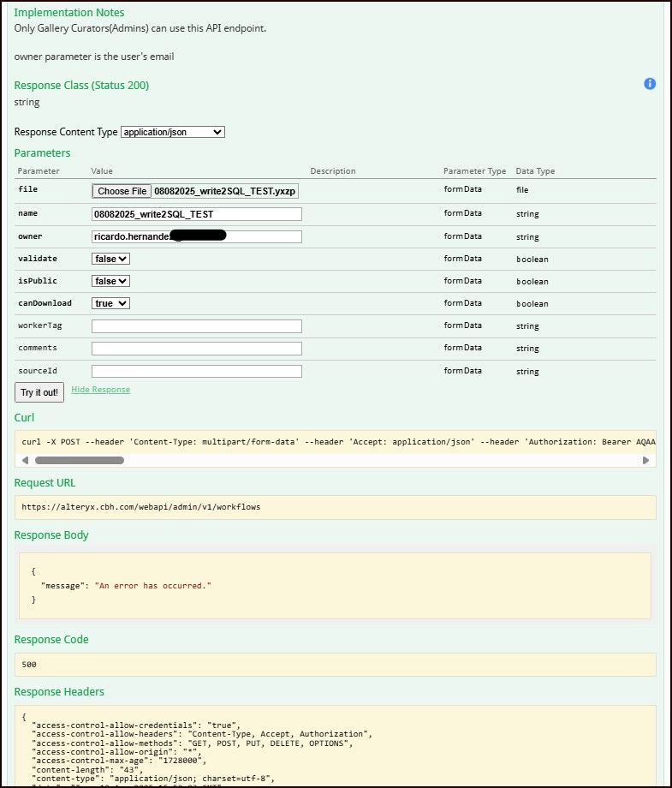Click the Response Body heading

tap(51, 535)
